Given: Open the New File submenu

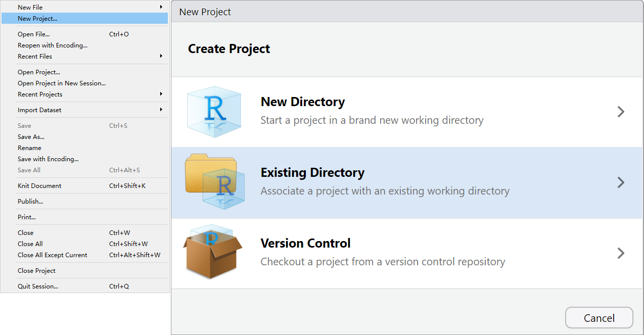Looking at the screenshot, I should (30, 7).
